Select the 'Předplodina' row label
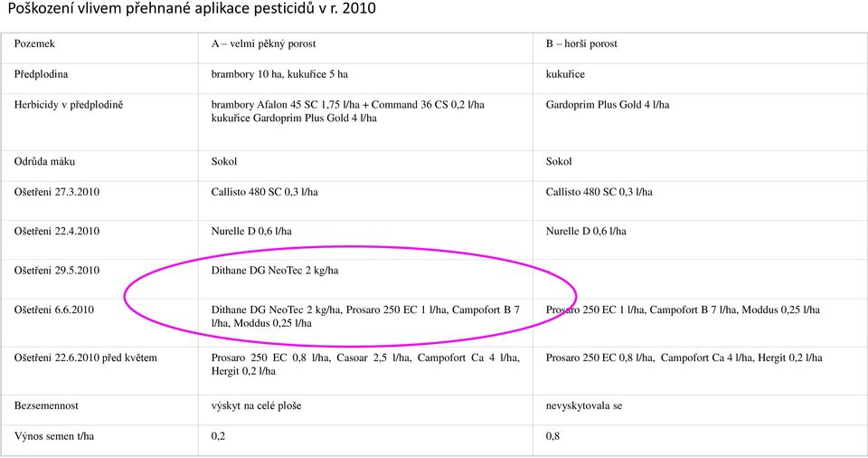This screenshot has width=868, height=458. pos(41,74)
